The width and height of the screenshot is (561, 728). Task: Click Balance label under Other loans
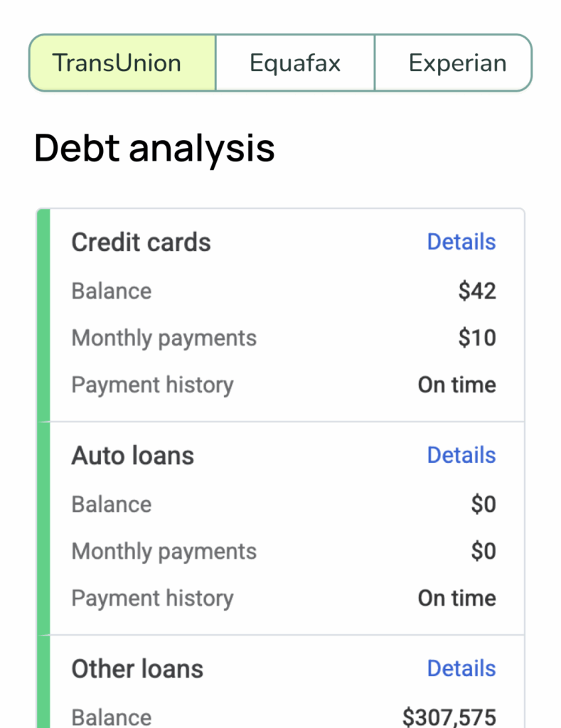111,717
